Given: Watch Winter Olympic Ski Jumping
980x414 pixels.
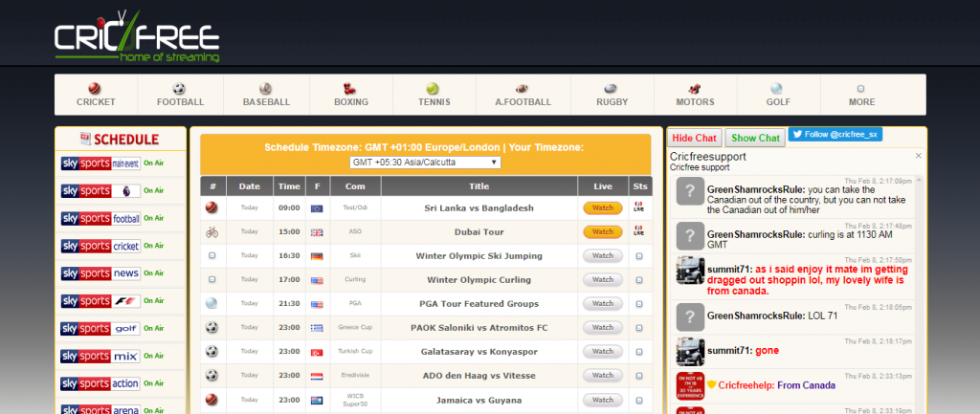Looking at the screenshot, I should (x=603, y=256).
